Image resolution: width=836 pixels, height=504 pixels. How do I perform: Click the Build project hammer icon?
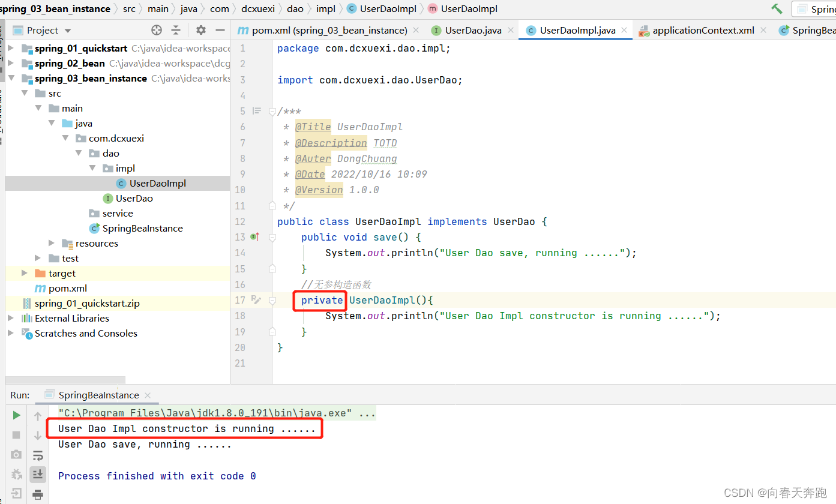coord(777,9)
